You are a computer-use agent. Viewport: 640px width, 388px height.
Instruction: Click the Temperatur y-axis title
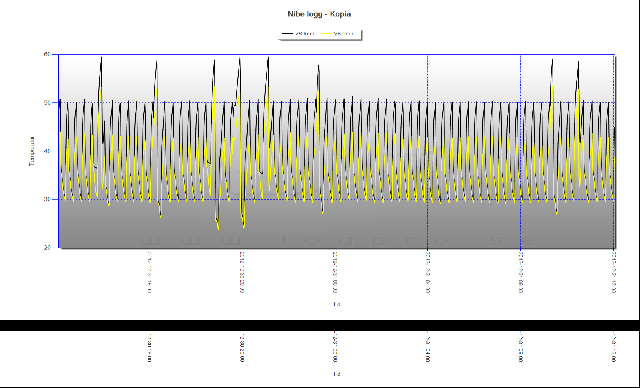[x=31, y=151]
